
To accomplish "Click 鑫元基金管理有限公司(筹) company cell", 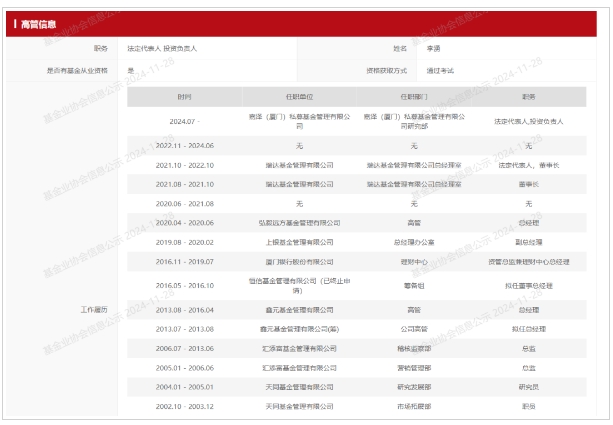I will click(299, 329).
